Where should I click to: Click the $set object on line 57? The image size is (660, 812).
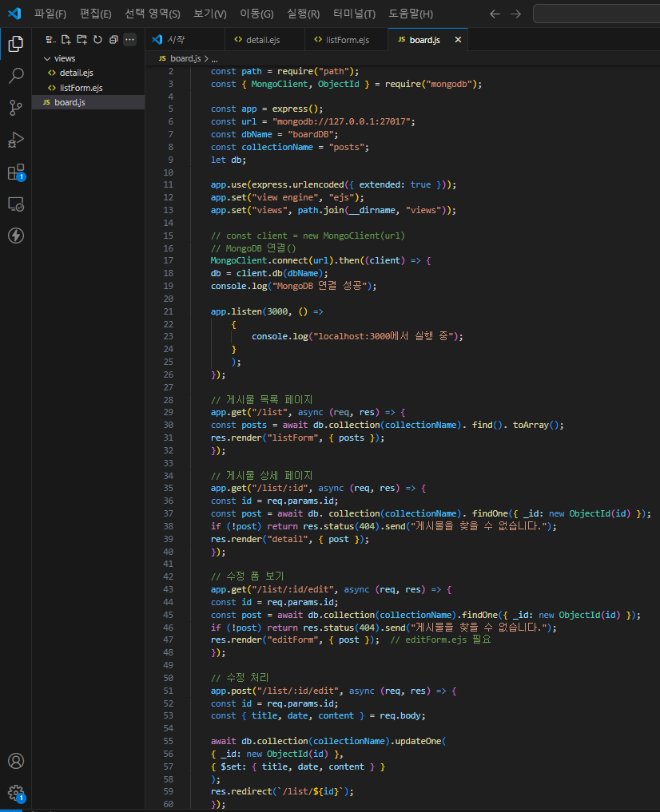pos(298,767)
